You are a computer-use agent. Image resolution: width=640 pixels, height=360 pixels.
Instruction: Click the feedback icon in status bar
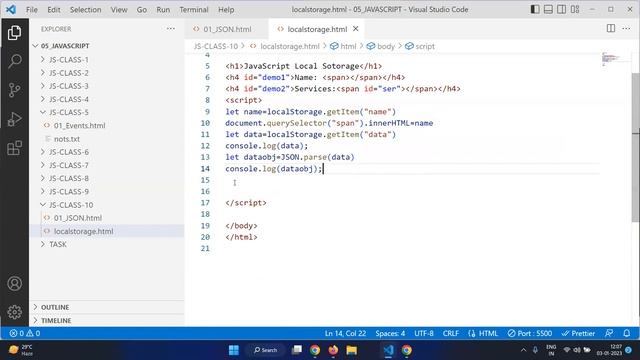[609, 333]
